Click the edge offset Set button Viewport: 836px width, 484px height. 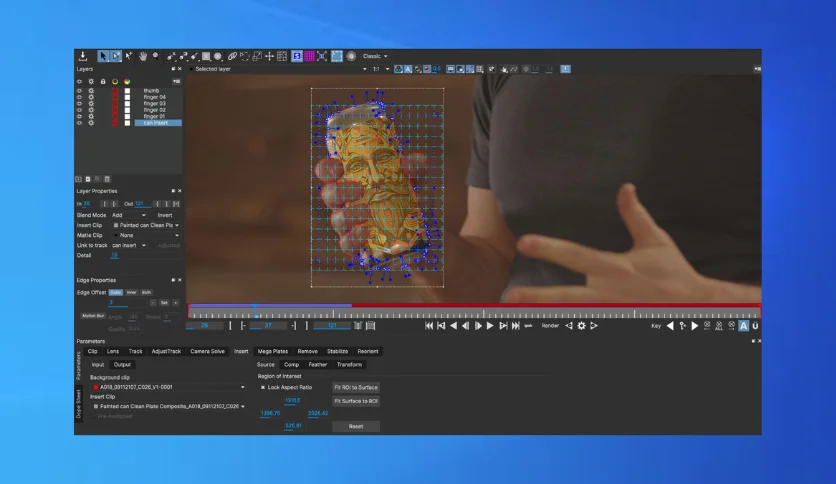[x=164, y=303]
